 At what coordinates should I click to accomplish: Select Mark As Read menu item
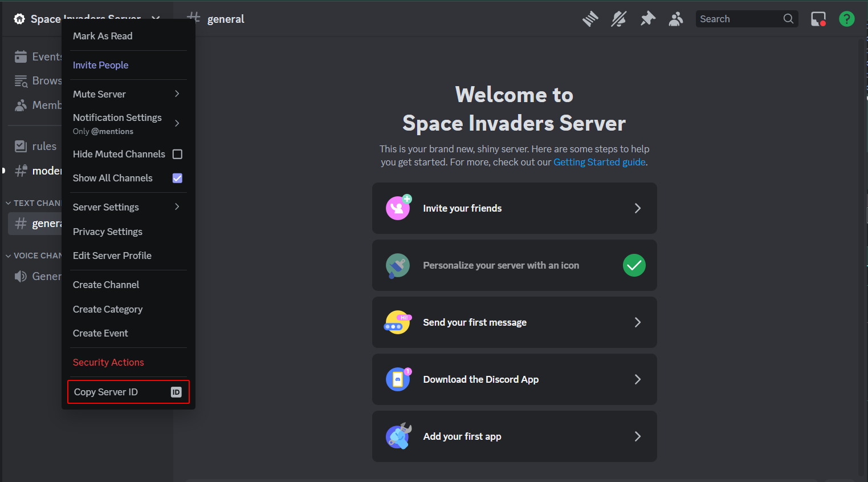tap(128, 36)
